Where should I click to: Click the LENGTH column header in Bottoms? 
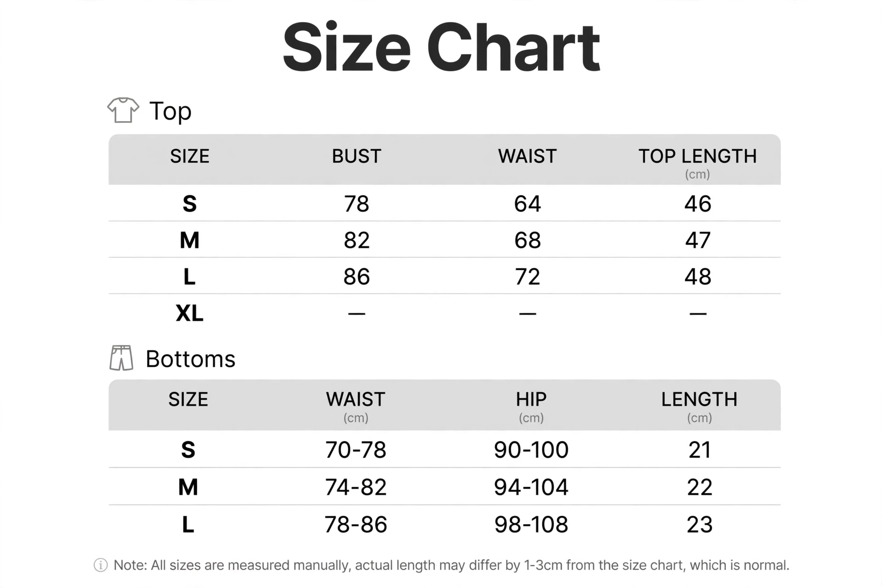699,399
